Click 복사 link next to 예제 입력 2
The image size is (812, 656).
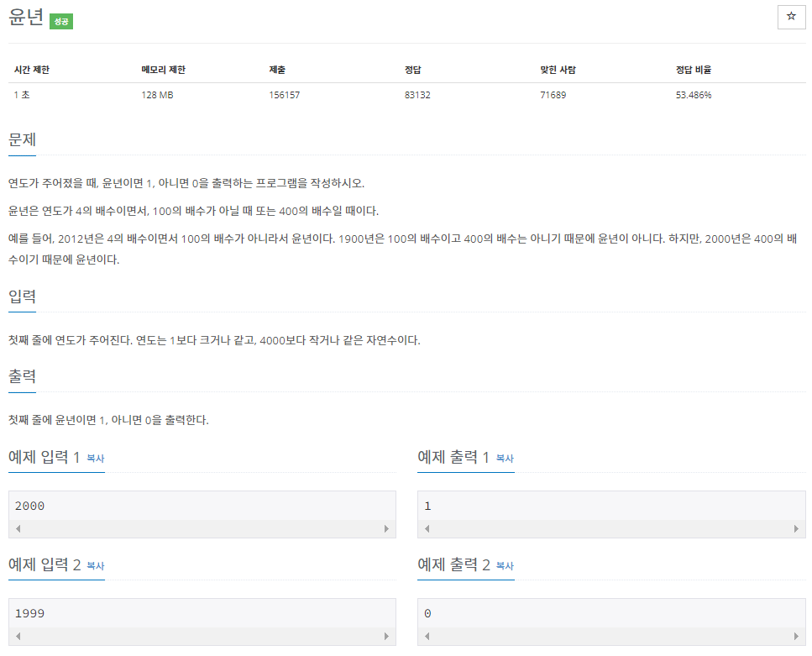[x=95, y=565]
